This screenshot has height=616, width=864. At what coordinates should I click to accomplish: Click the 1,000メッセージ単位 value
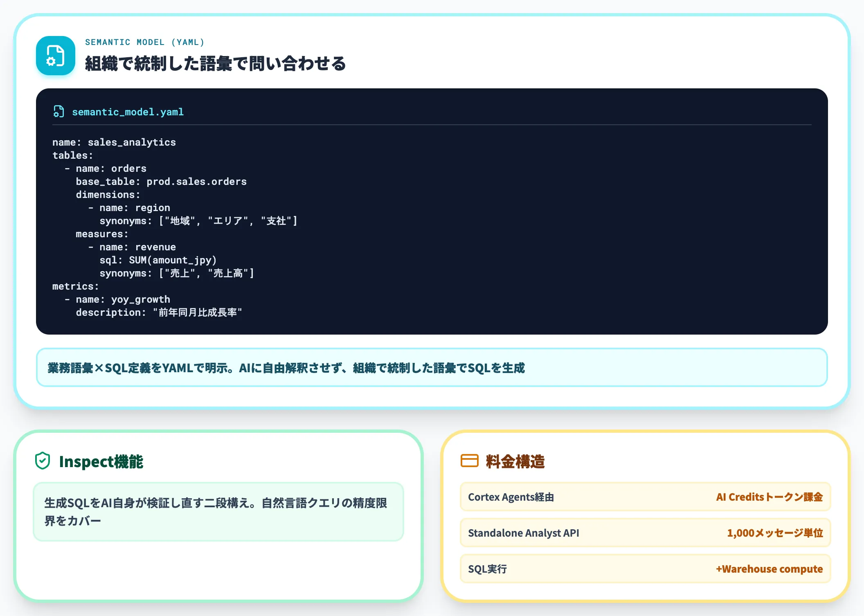(x=775, y=533)
